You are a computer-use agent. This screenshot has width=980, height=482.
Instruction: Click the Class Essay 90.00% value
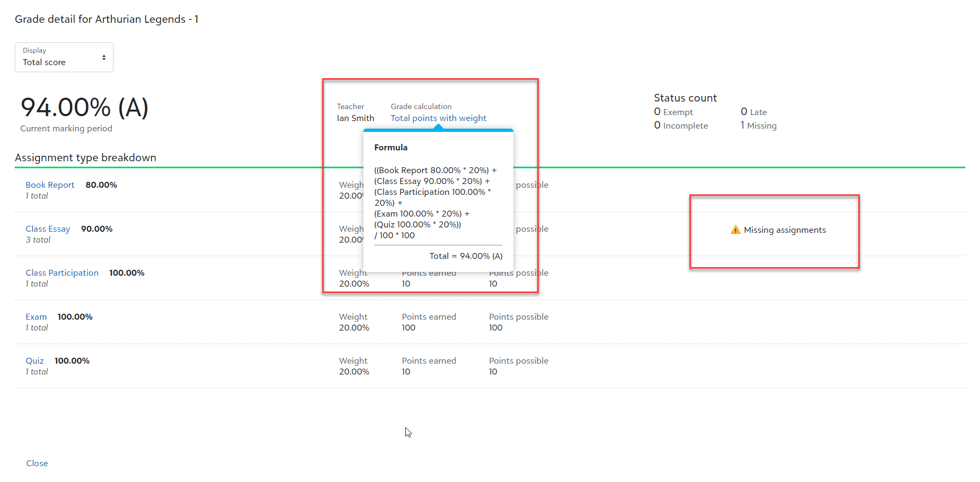97,229
